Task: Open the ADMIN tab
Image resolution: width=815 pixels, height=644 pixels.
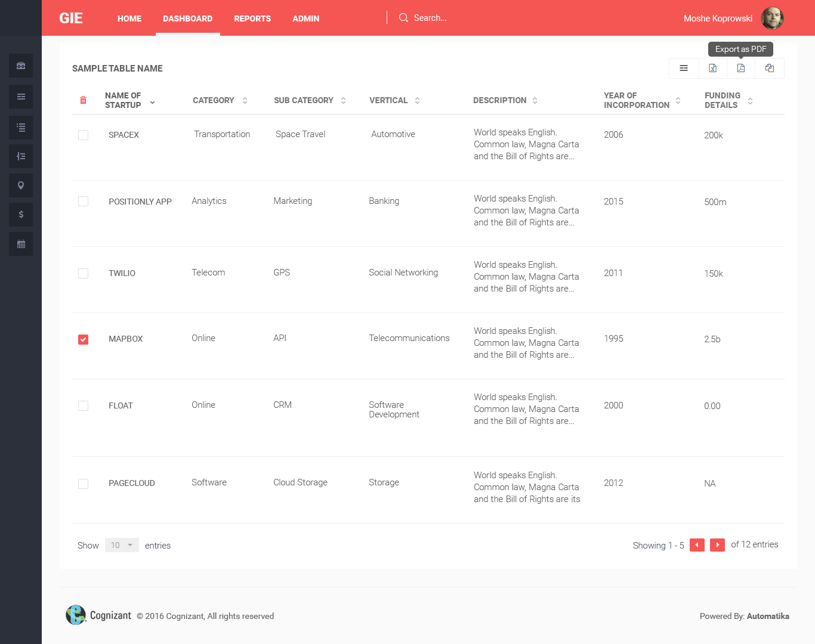Action: pyautogui.click(x=306, y=18)
